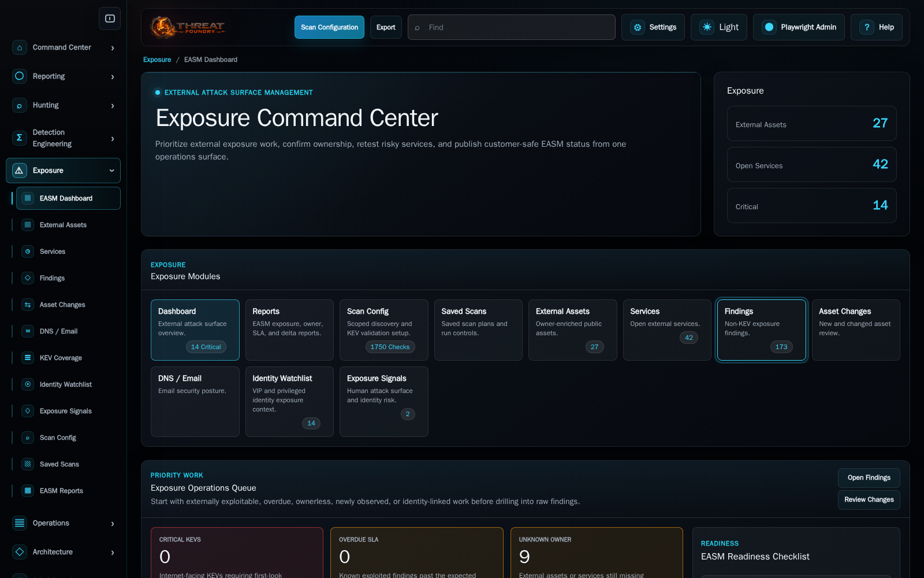Screen dimensions: 924x578
Task: Expand the Command Center chevron
Action: [113, 48]
